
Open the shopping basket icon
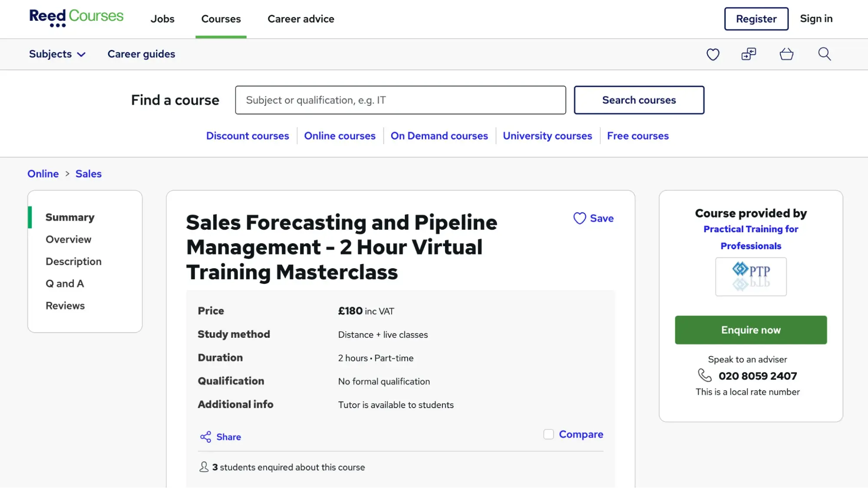[786, 54]
